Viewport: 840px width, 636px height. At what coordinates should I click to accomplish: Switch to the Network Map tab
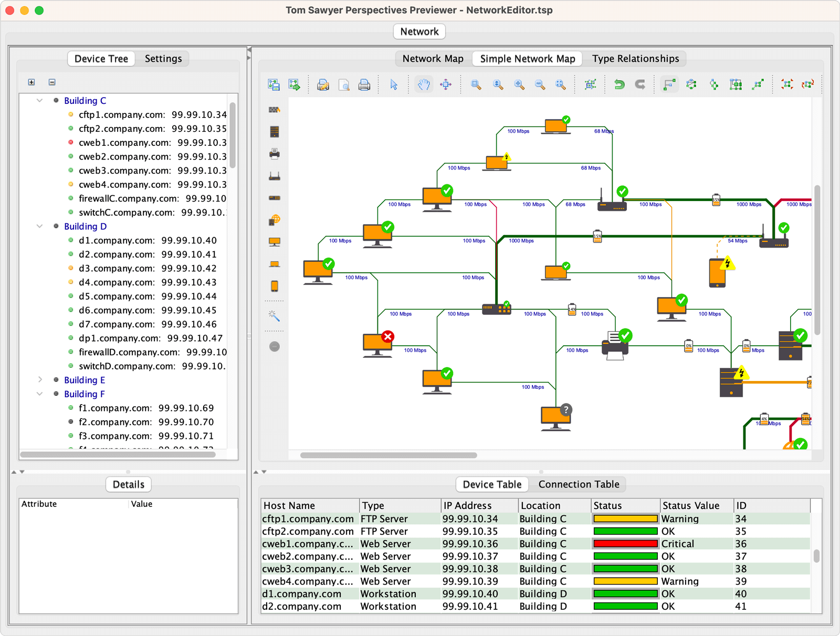click(x=433, y=59)
